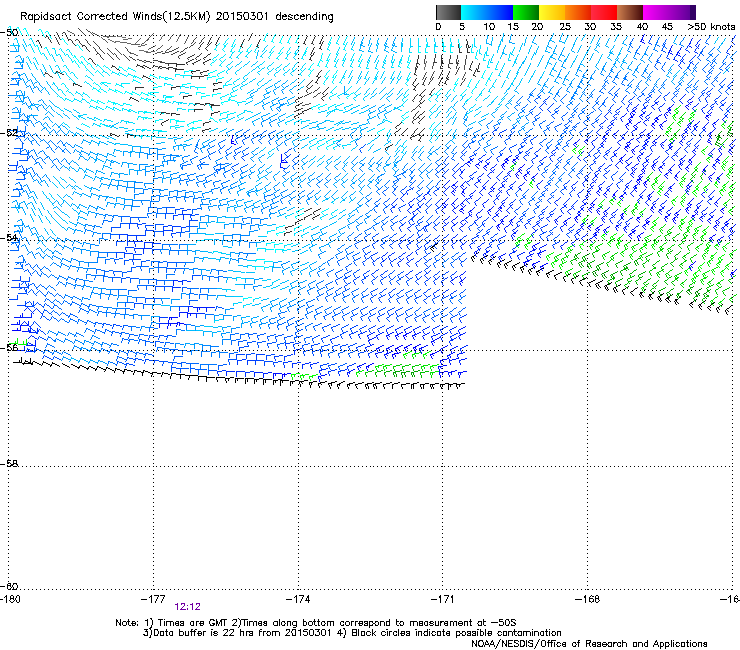Click the -58 latitude axis label
This screenshot has width=740, height=650.
pyautogui.click(x=9, y=464)
